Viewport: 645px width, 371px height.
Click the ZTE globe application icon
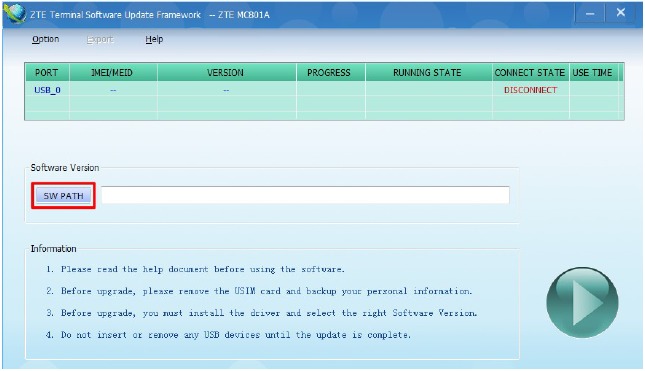[x=15, y=14]
